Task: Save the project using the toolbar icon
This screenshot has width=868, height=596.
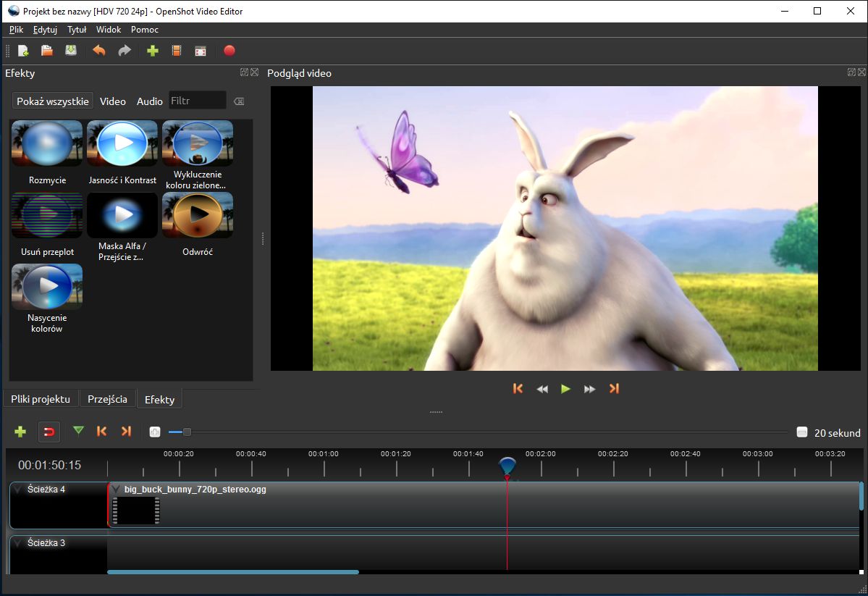Action: 71,51
